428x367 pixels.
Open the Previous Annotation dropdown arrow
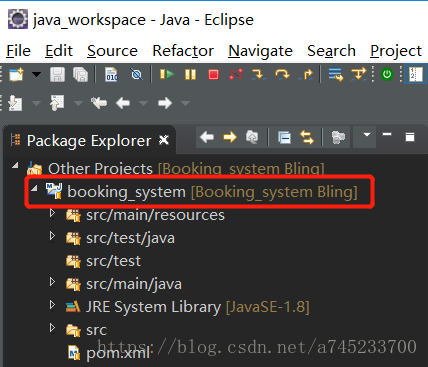78,103
